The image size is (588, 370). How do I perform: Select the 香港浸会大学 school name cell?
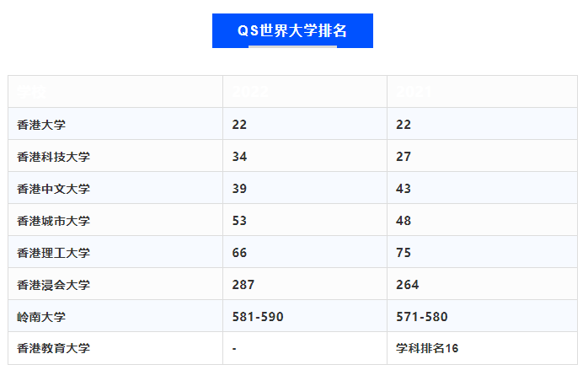click(115, 284)
